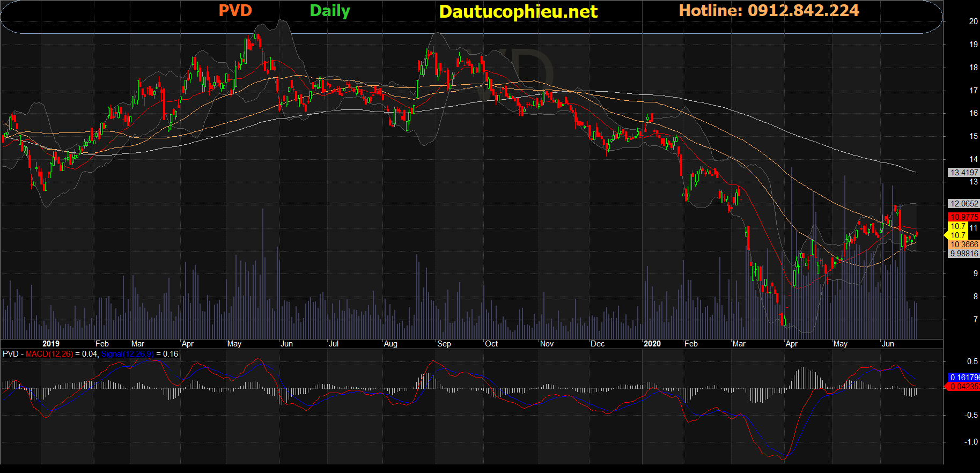Click the 18 price axis label

(973, 68)
